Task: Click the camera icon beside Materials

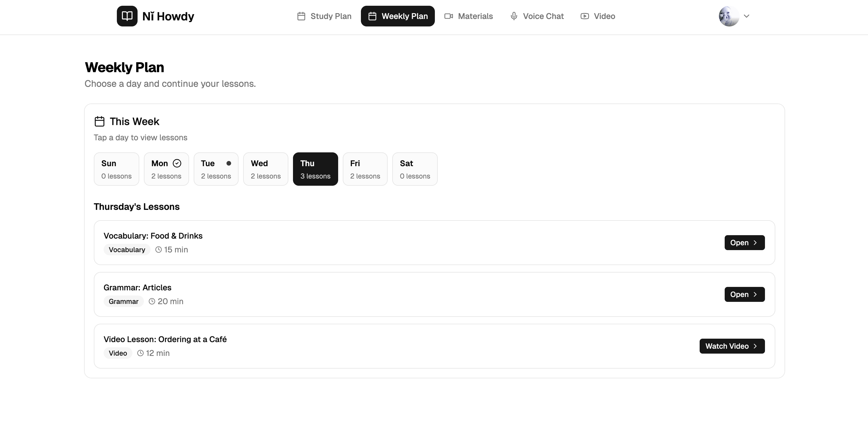Action: point(448,16)
